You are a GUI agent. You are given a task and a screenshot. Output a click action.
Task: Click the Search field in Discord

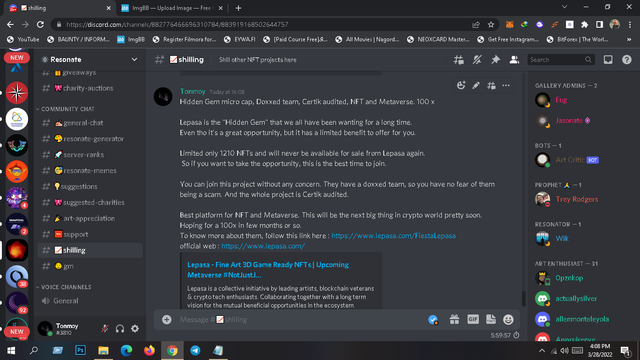(560, 60)
